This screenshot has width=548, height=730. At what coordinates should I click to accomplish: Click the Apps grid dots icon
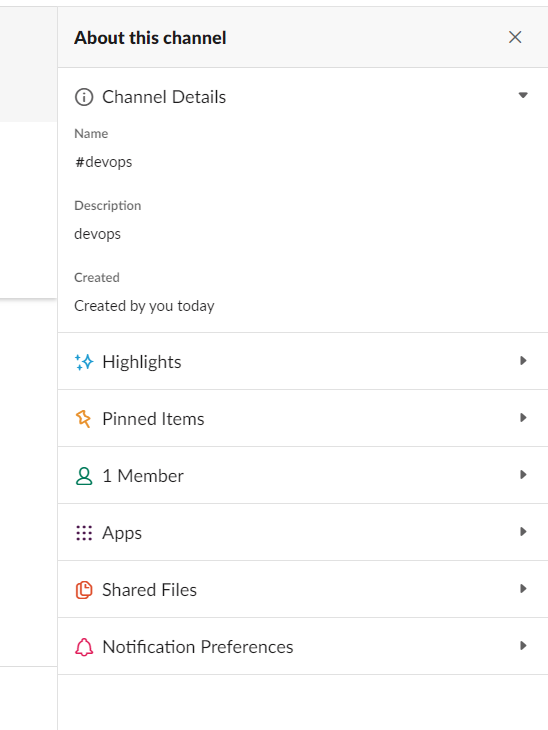[x=84, y=533]
